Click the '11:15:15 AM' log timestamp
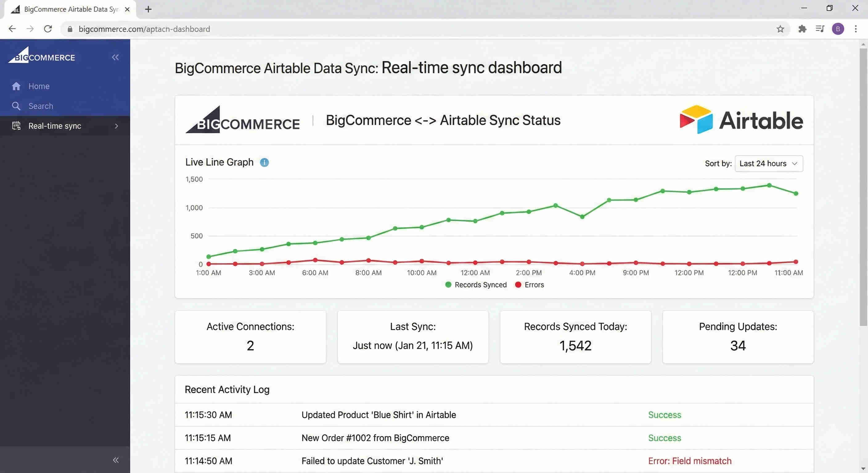Screen dimensions: 868x473 (x=207, y=438)
